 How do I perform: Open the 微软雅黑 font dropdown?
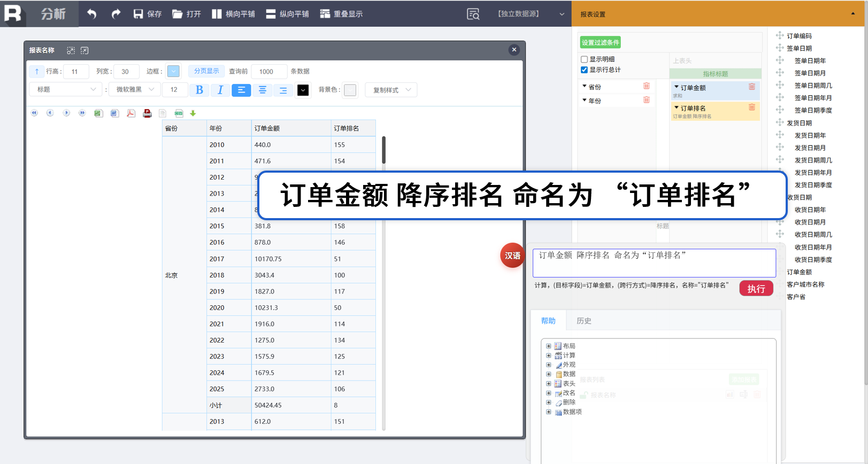[x=135, y=90]
